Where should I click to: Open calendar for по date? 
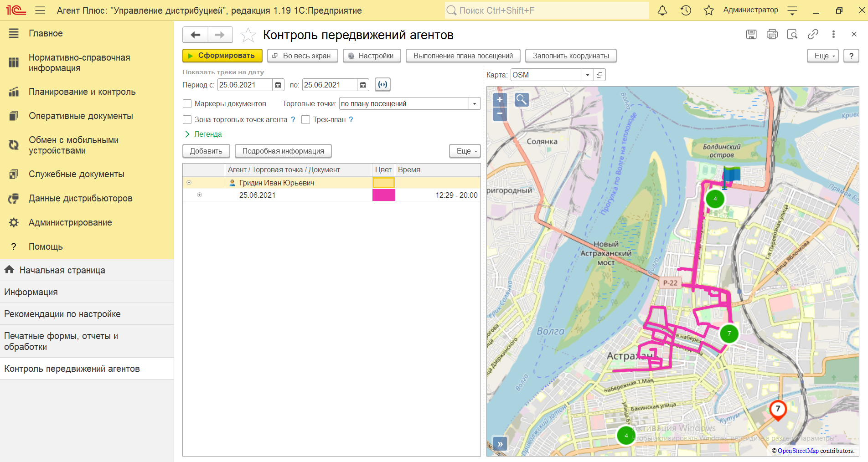coord(363,85)
